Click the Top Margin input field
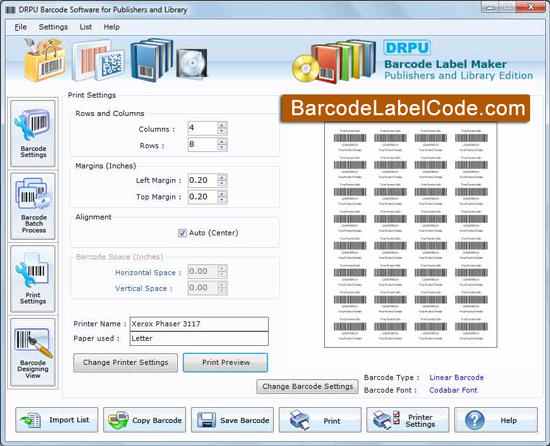This screenshot has width=550, height=446. (x=203, y=197)
